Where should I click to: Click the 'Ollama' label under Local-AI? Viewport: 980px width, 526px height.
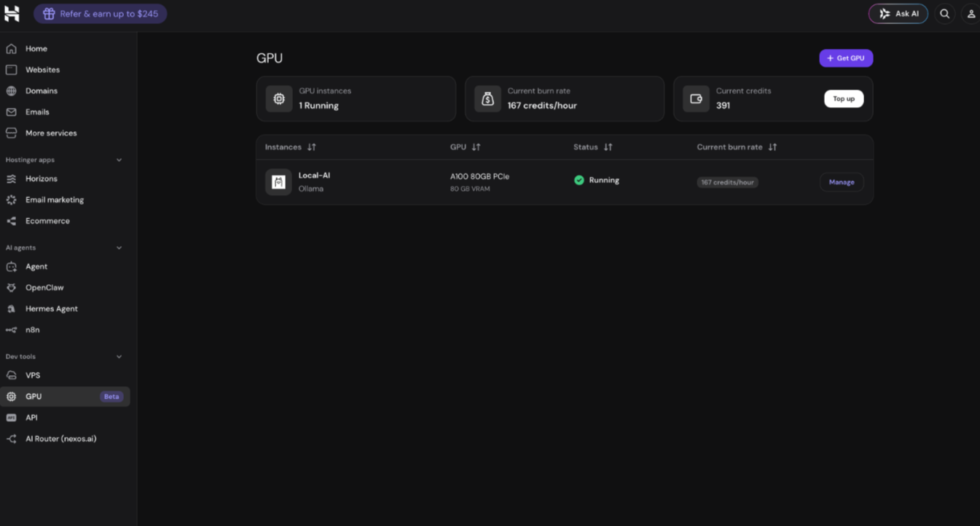click(x=311, y=189)
